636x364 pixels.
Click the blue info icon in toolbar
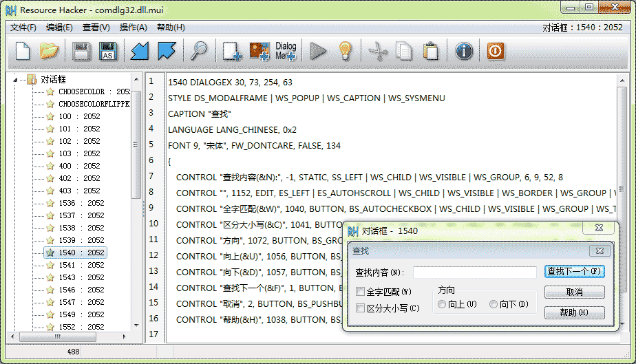point(464,51)
